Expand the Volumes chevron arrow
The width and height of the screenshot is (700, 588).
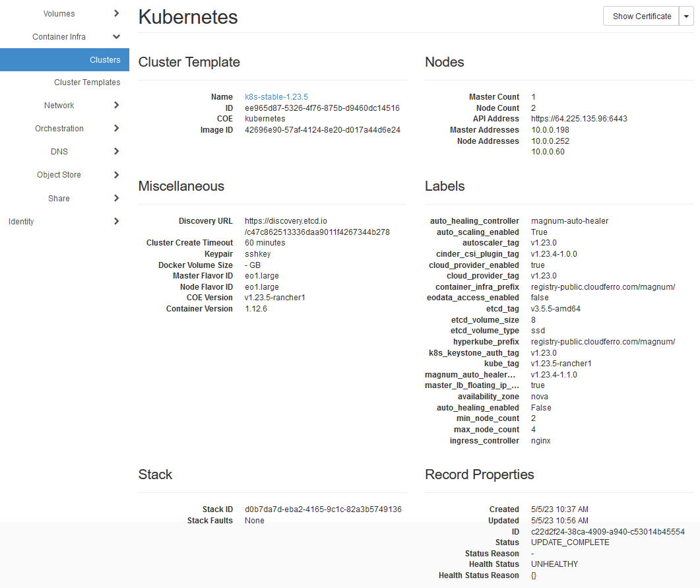pyautogui.click(x=116, y=13)
